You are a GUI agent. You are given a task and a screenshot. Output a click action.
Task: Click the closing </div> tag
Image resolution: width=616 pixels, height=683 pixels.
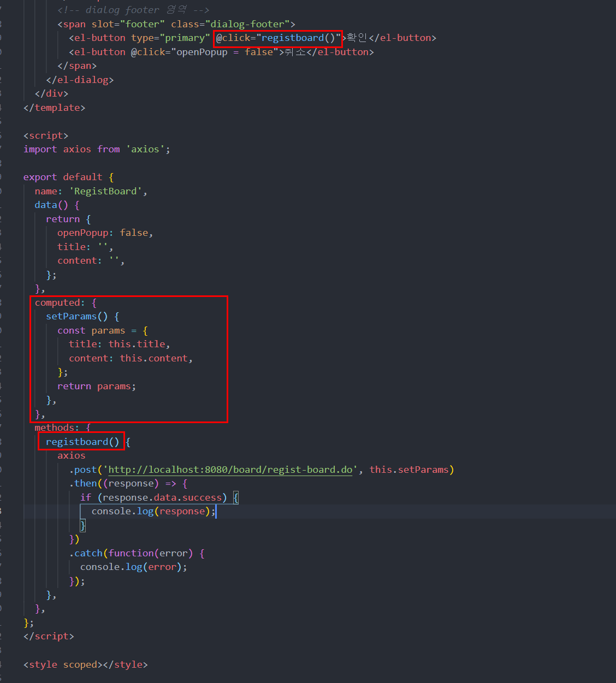51,93
